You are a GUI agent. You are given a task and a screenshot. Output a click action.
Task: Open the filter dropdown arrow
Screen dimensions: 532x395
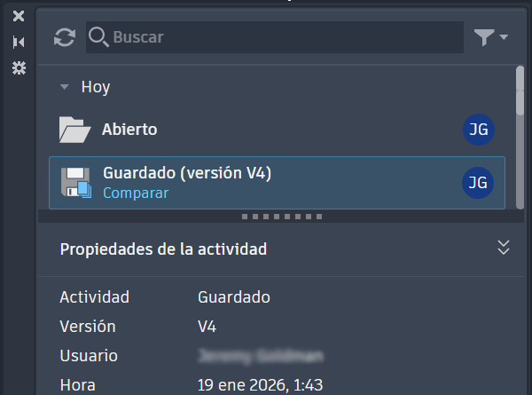pyautogui.click(x=504, y=36)
